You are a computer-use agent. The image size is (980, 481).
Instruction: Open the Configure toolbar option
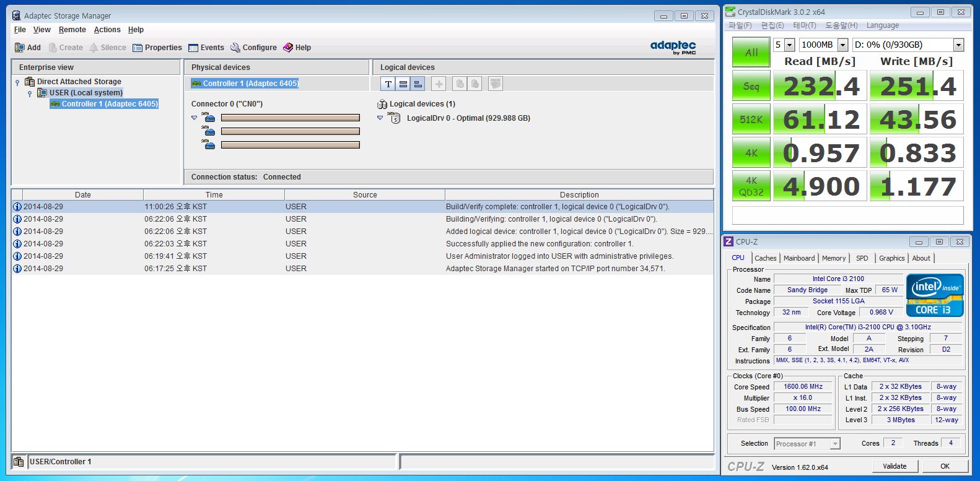[x=253, y=48]
